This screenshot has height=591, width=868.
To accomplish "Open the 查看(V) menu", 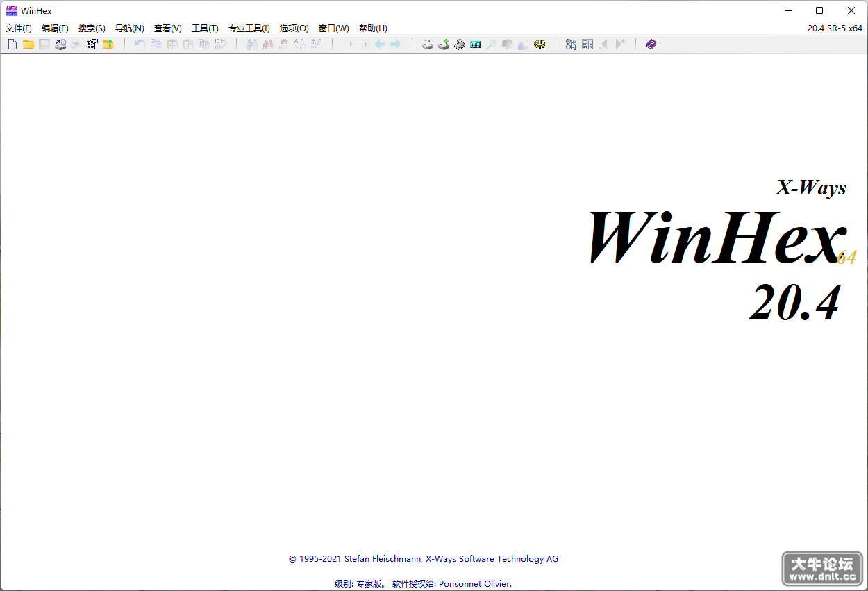I will tap(168, 28).
